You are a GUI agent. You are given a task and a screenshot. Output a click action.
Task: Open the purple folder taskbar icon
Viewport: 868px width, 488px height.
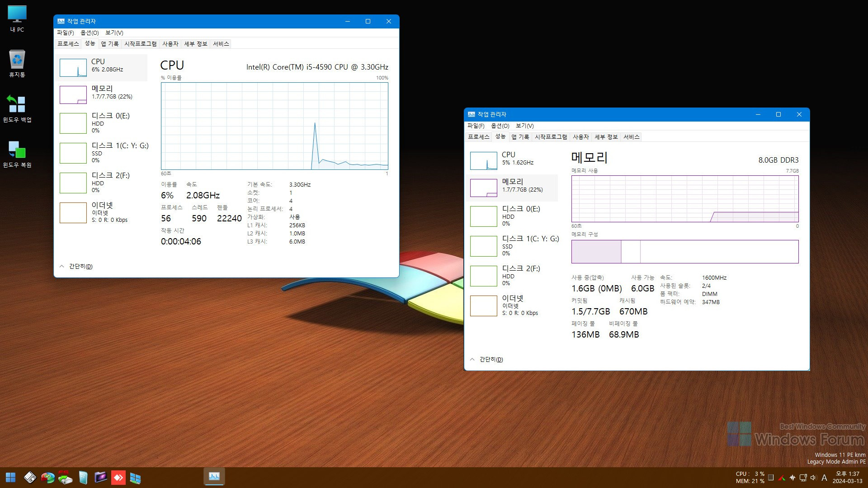[x=100, y=477]
